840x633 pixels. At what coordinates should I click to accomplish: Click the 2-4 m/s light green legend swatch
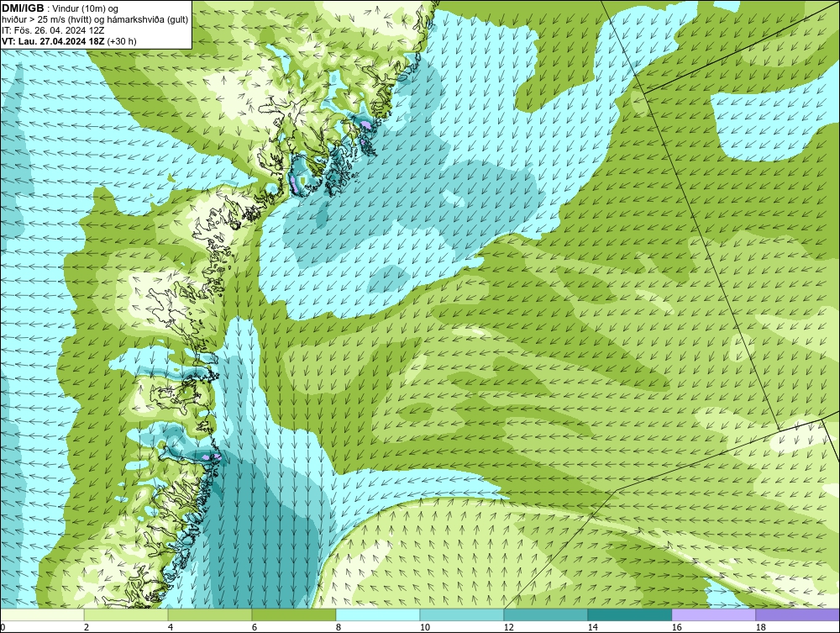pyautogui.click(x=126, y=615)
